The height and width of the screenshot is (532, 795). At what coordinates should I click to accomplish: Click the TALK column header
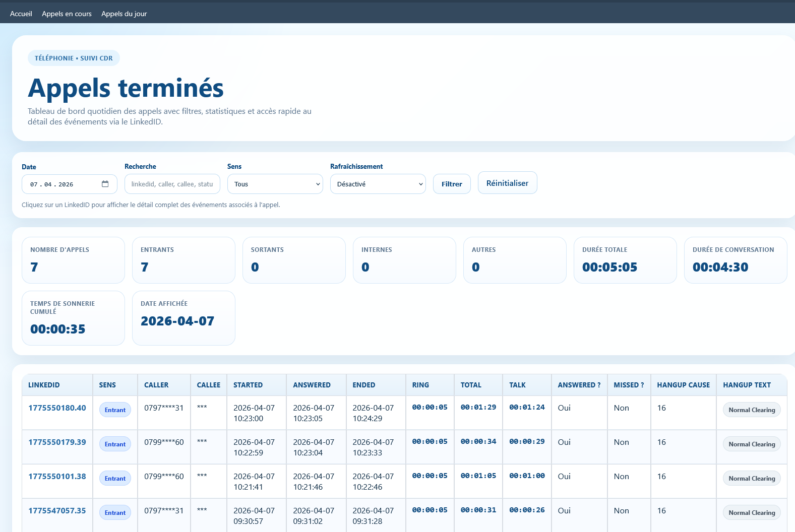(527, 385)
